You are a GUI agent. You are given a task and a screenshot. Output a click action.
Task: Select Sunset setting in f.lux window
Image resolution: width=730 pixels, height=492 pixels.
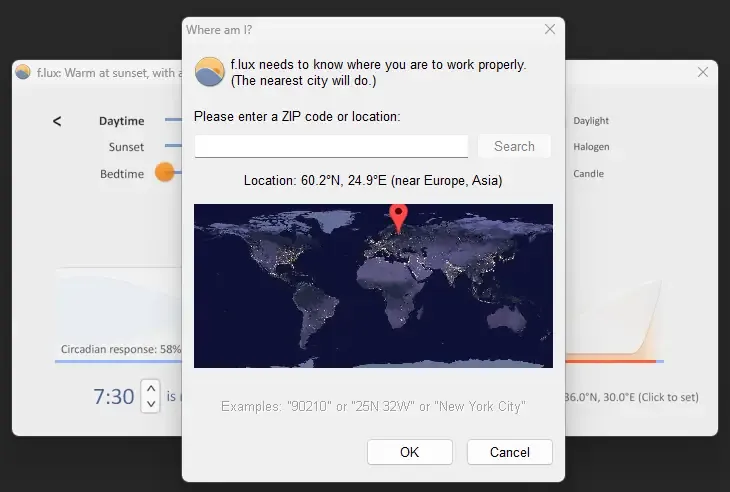(x=126, y=147)
